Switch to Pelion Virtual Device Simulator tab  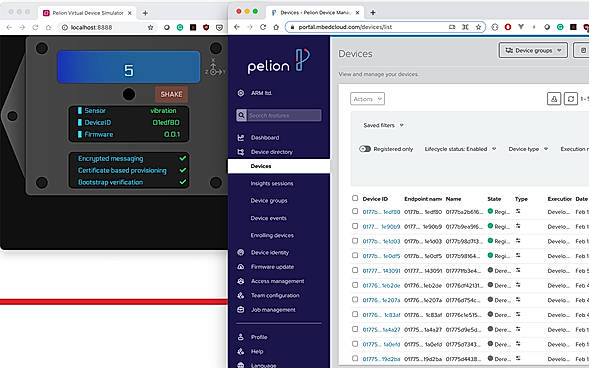point(87,13)
